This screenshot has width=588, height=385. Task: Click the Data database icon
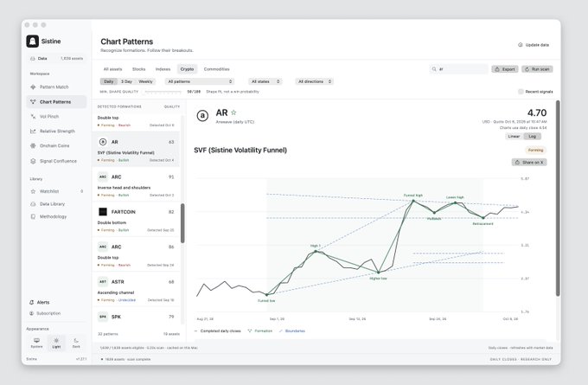click(33, 59)
